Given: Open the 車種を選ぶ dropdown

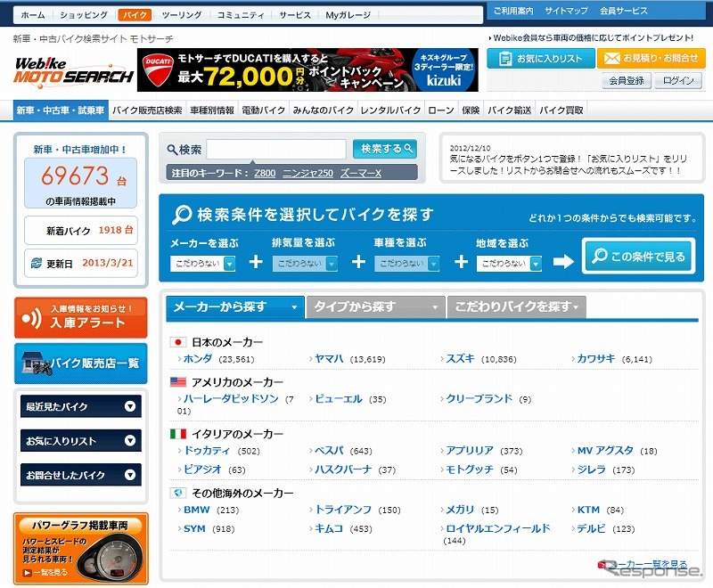Looking at the screenshot, I should (407, 263).
